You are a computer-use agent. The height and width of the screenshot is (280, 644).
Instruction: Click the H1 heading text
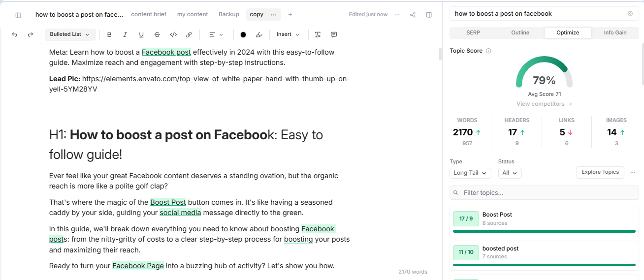click(x=186, y=144)
